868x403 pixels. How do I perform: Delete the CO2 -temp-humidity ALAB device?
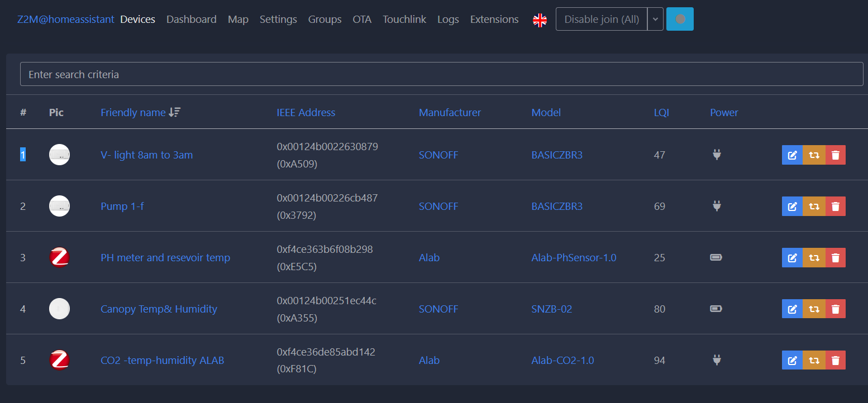click(x=836, y=361)
